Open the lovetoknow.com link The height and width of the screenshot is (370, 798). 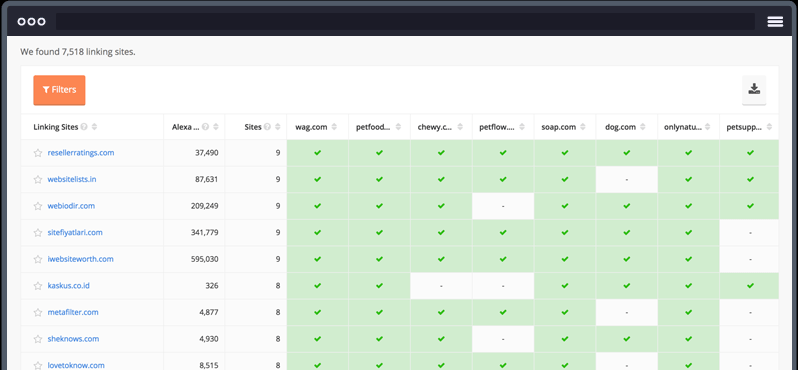click(x=76, y=365)
